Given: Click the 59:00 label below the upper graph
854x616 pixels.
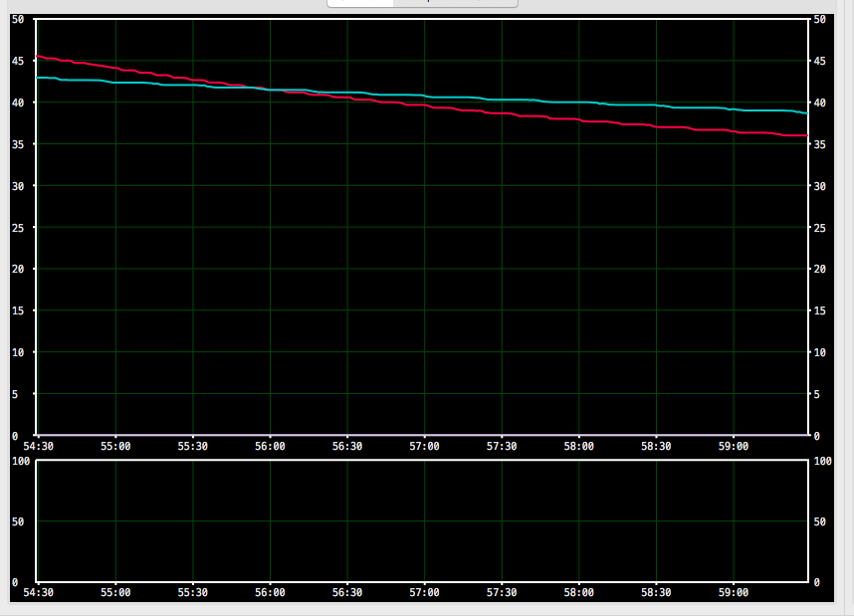Looking at the screenshot, I should [733, 447].
